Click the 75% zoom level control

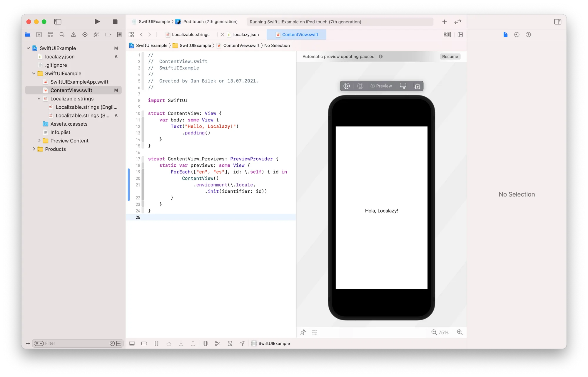pos(443,332)
